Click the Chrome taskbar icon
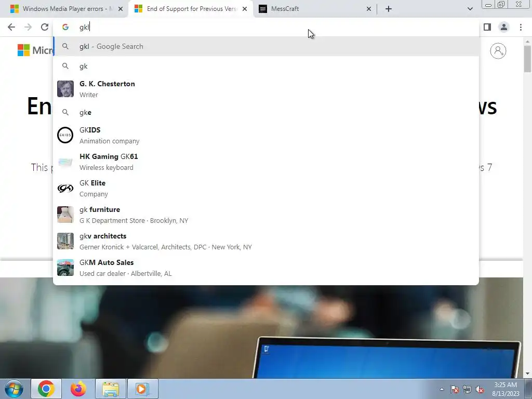Viewport: 532px width, 399px height. tap(46, 389)
